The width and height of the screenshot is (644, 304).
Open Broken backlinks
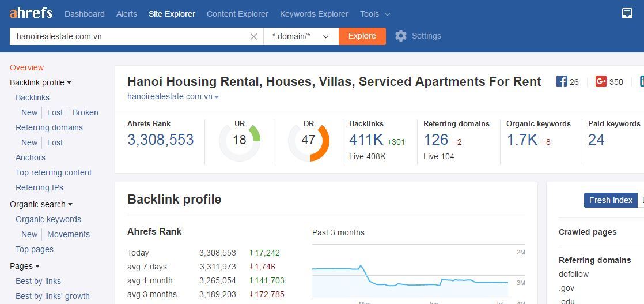pos(85,112)
